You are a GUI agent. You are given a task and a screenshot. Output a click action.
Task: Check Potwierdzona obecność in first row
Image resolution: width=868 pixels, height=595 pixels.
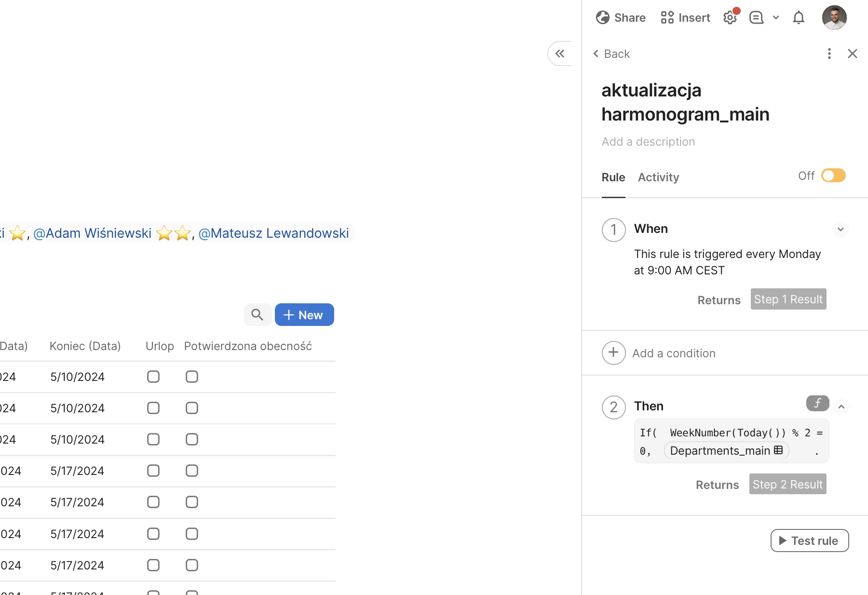pyautogui.click(x=192, y=377)
